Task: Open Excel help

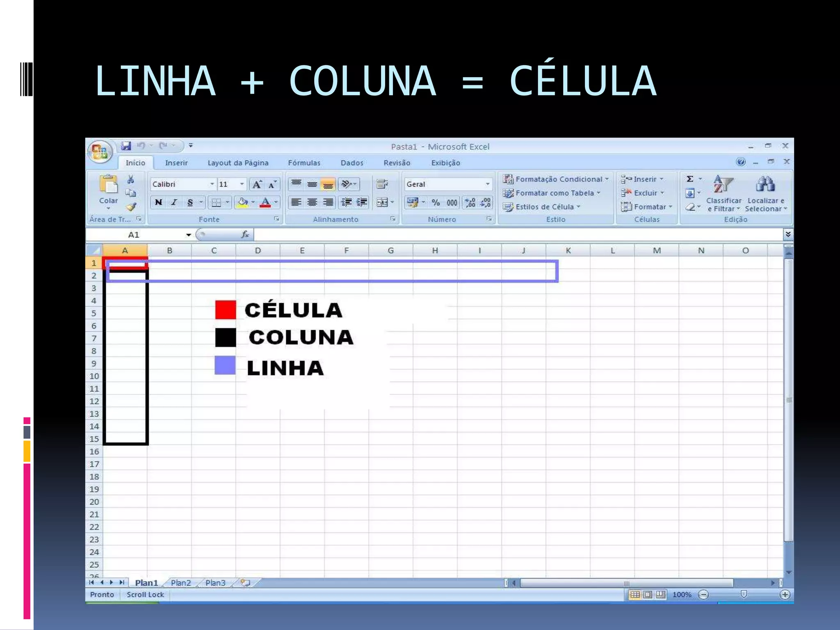Action: 741,162
